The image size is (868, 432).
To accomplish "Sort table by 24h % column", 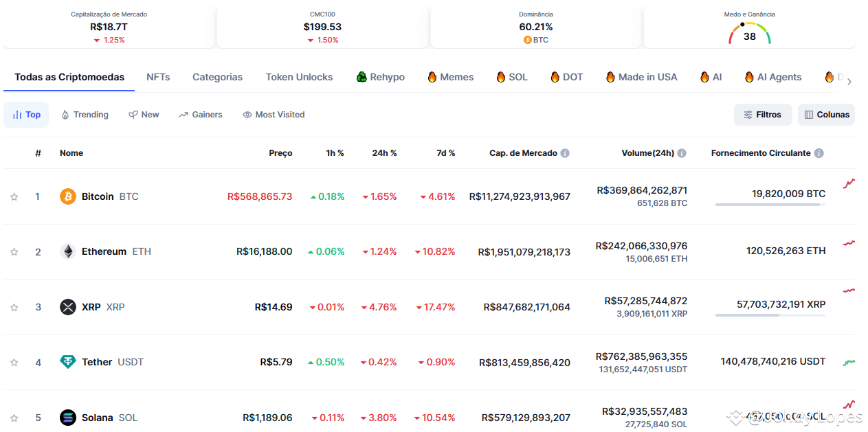I will pos(385,153).
